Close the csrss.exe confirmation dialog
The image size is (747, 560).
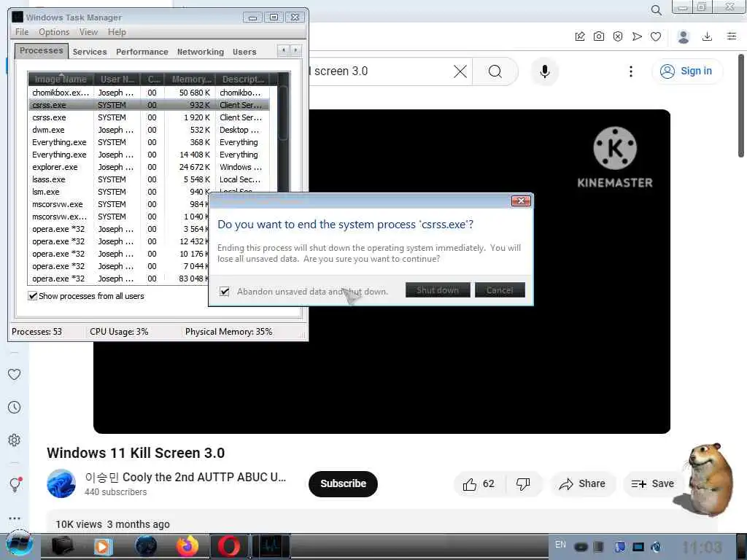pyautogui.click(x=521, y=201)
